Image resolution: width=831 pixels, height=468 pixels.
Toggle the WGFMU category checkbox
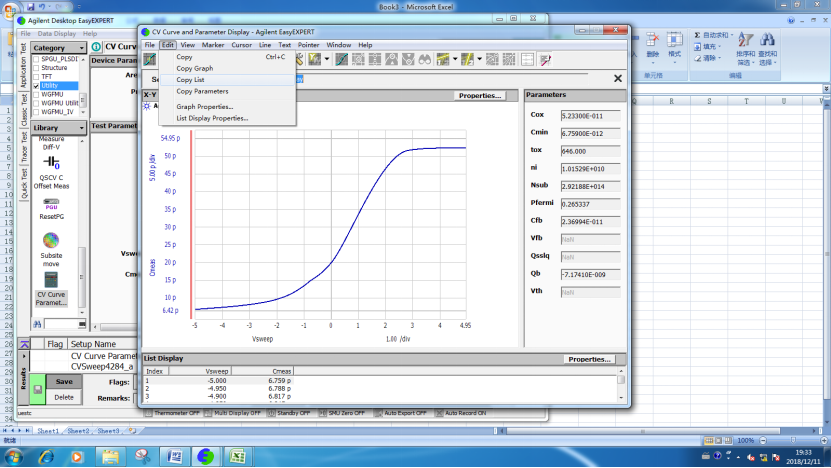pos(36,94)
